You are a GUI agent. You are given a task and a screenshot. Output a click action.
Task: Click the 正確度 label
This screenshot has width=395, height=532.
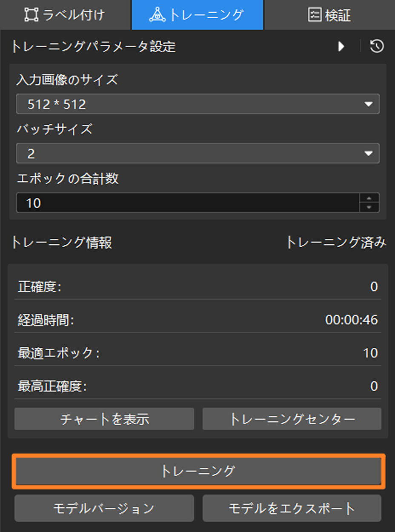pos(40,287)
